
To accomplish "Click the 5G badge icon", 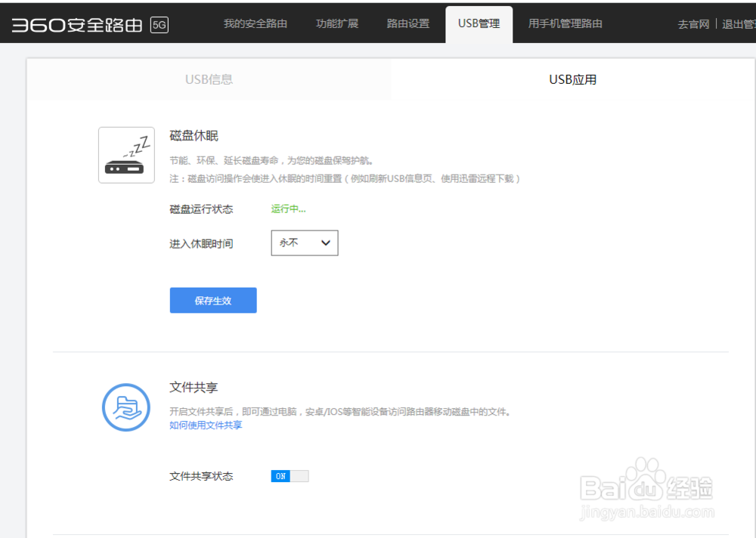I will click(160, 25).
